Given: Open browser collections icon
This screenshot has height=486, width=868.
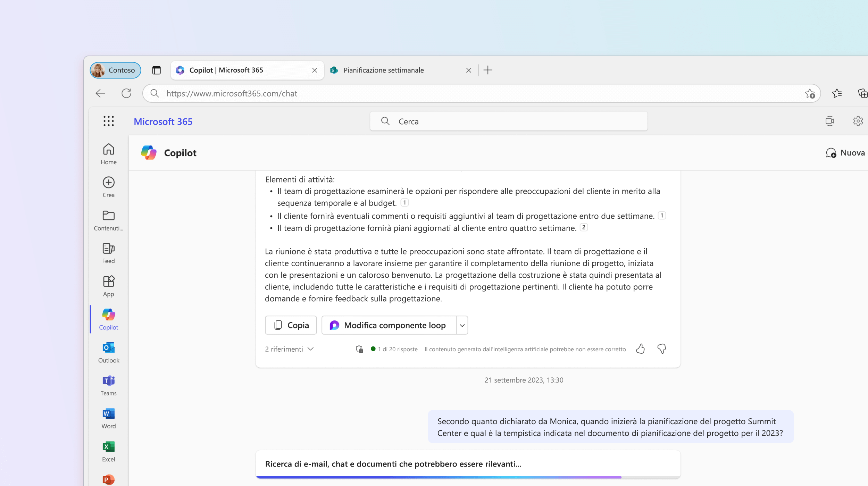Looking at the screenshot, I should [x=862, y=93].
